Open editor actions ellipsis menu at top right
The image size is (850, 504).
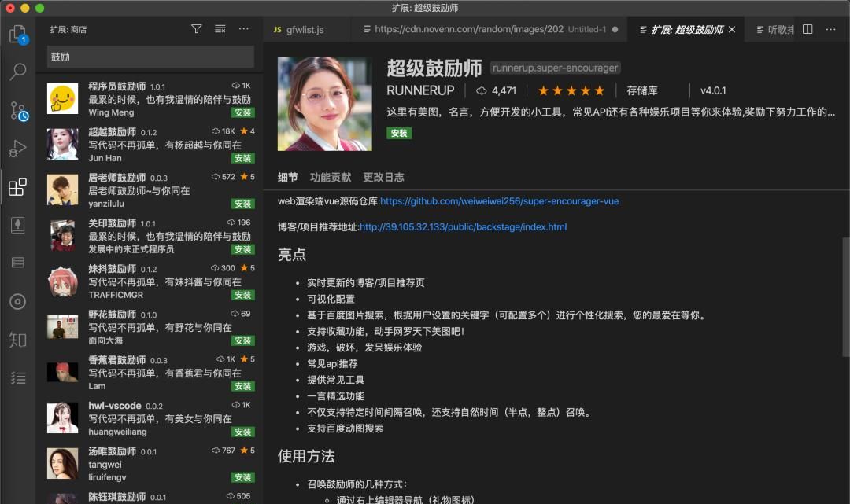(830, 28)
